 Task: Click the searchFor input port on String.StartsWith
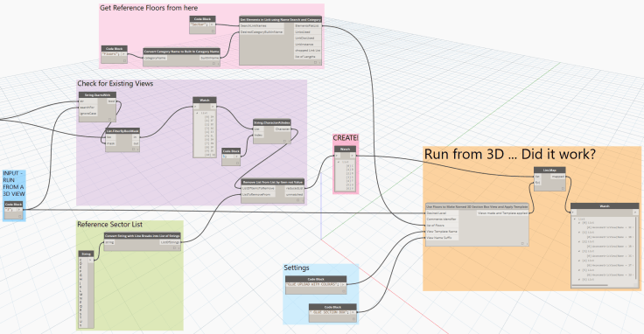87,107
